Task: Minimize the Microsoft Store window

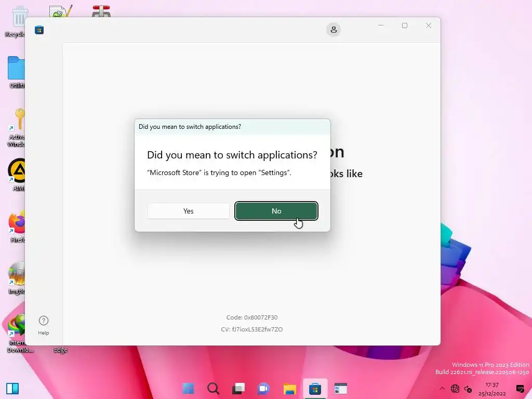Action: [381, 25]
